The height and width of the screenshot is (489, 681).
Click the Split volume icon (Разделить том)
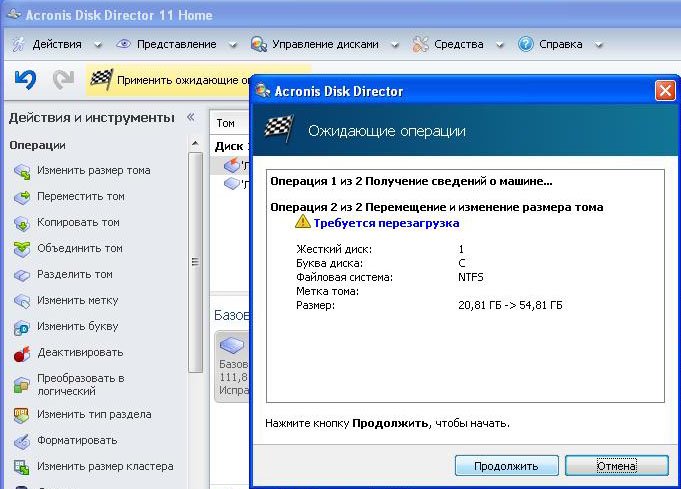click(22, 275)
